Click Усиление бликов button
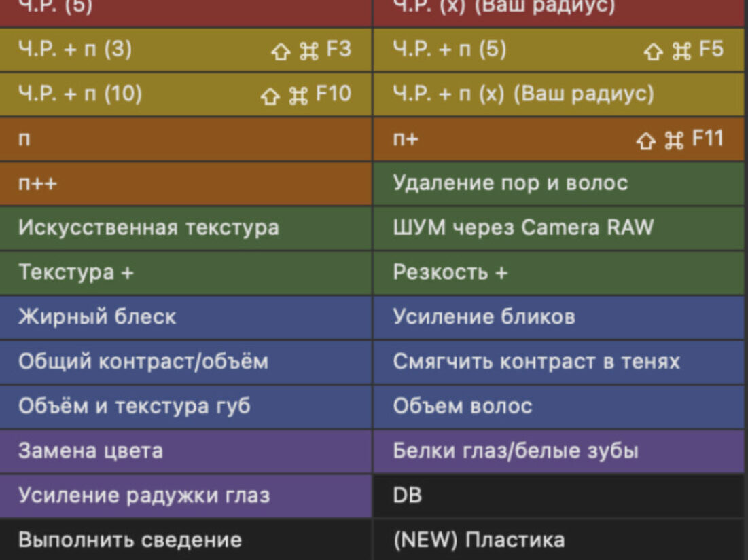The image size is (748, 560). click(x=558, y=317)
